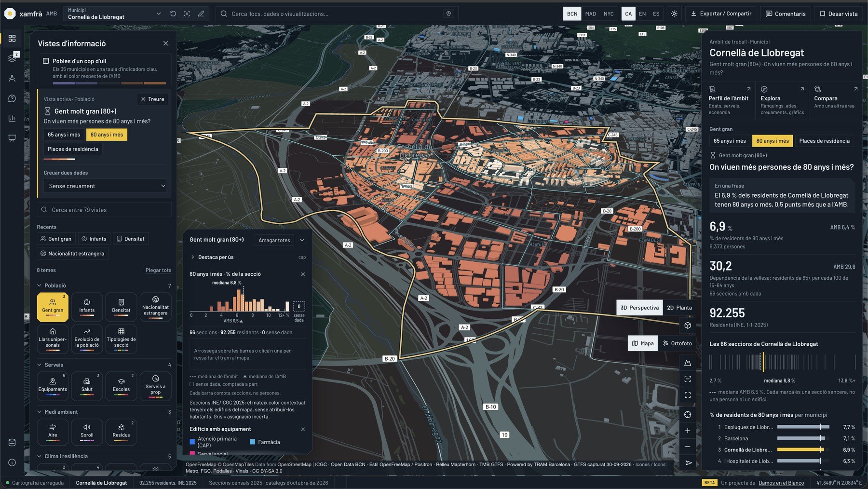Click the Treure button
Screen dimensions: 868x489
(x=152, y=99)
